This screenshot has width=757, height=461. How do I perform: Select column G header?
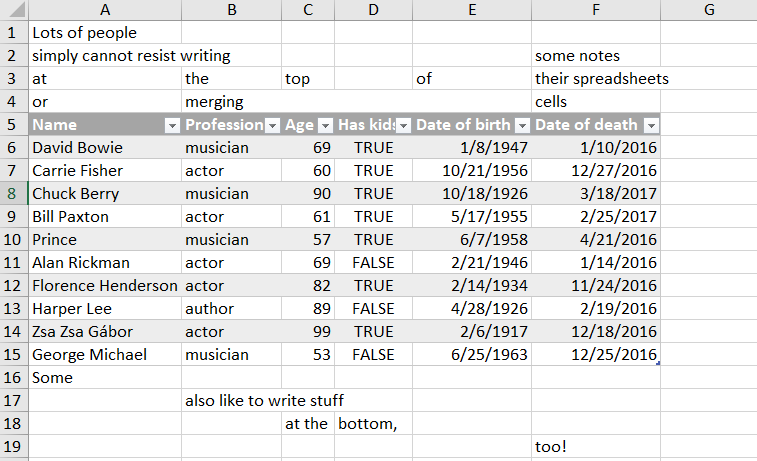pyautogui.click(x=707, y=10)
